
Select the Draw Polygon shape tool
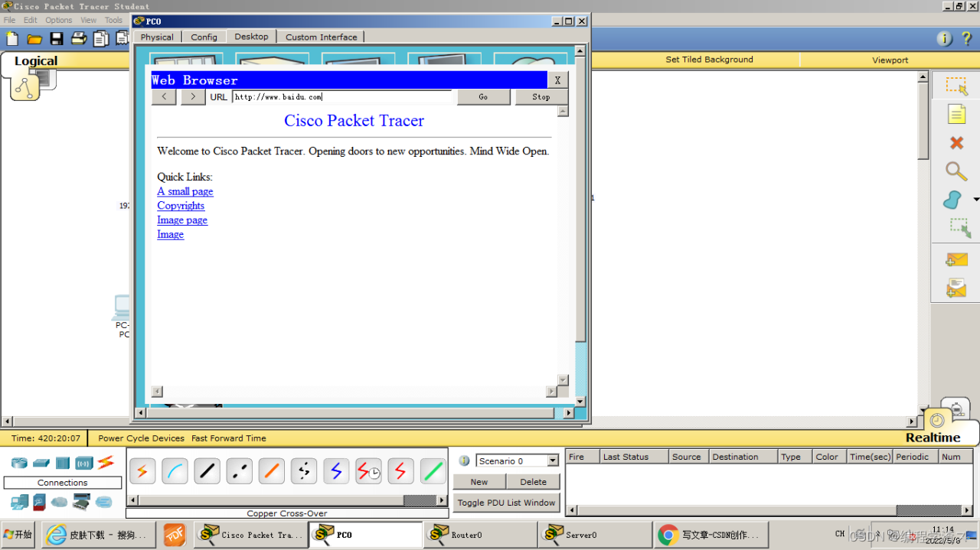(952, 200)
